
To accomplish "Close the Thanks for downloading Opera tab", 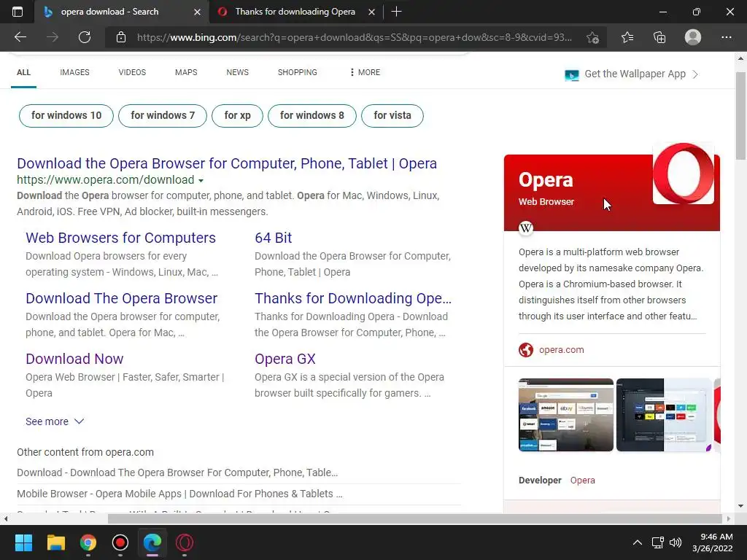I will 371,12.
